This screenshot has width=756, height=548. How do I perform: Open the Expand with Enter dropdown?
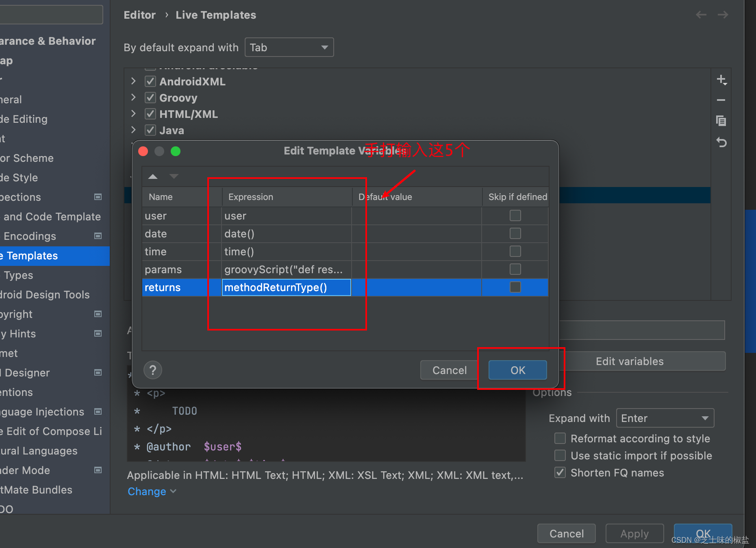point(665,418)
